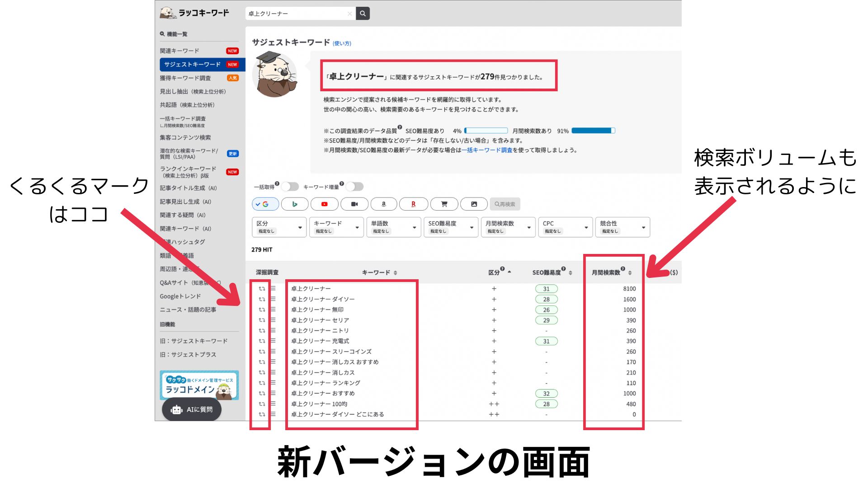Open 集客コンテンツ検索 in the sidebar
868x488 pixels.
(185, 137)
